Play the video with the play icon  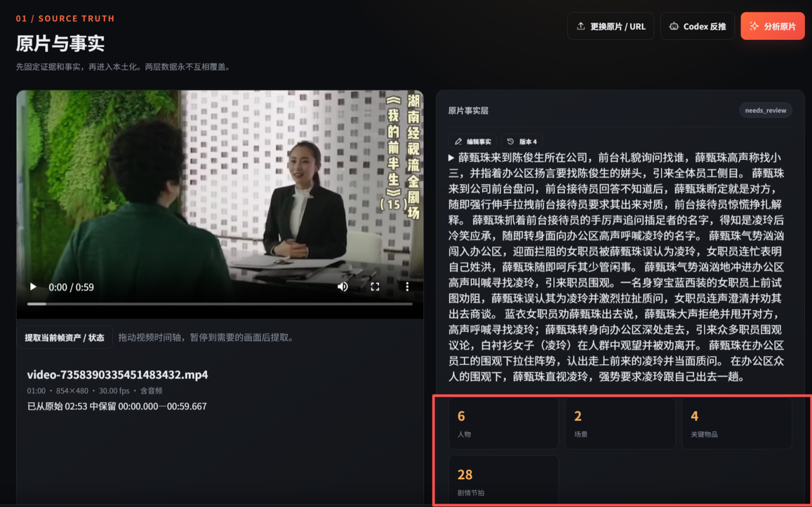click(x=33, y=287)
